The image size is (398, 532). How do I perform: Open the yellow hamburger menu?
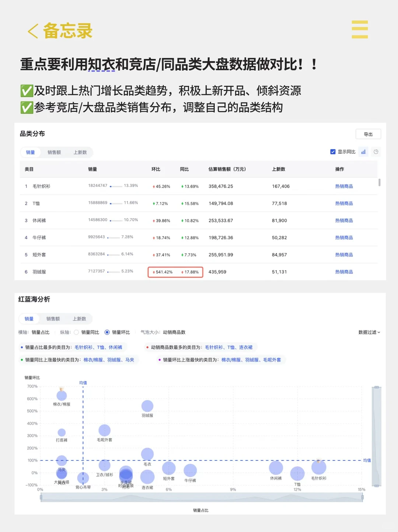(x=360, y=29)
